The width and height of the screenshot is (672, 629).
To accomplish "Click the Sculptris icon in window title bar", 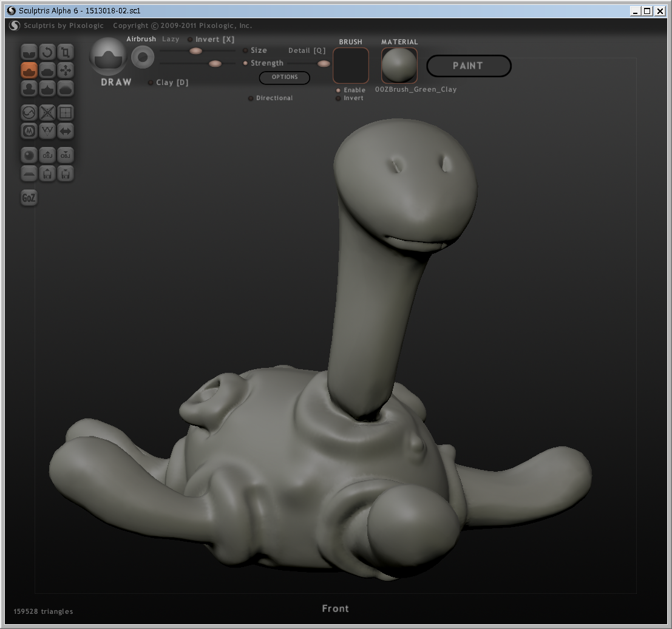I will (x=12, y=11).
